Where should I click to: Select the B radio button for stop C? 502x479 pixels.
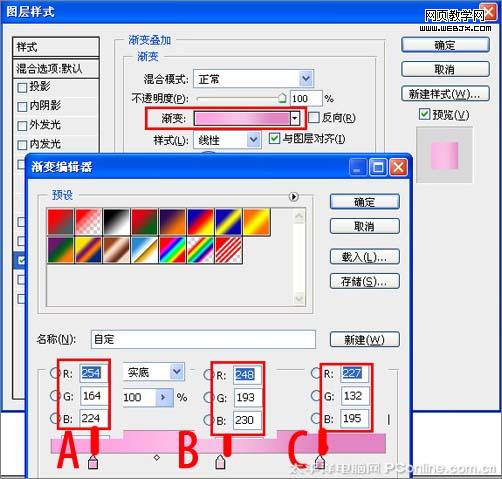coord(316,418)
